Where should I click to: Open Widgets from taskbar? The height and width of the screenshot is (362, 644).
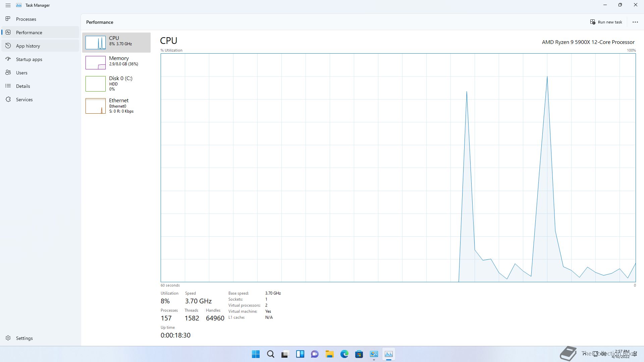pos(300,354)
